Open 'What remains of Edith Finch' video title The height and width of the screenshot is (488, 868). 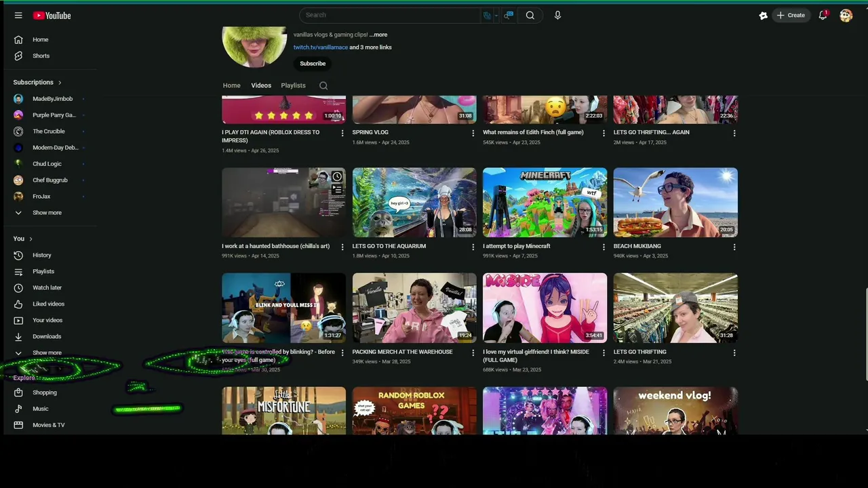tap(533, 133)
